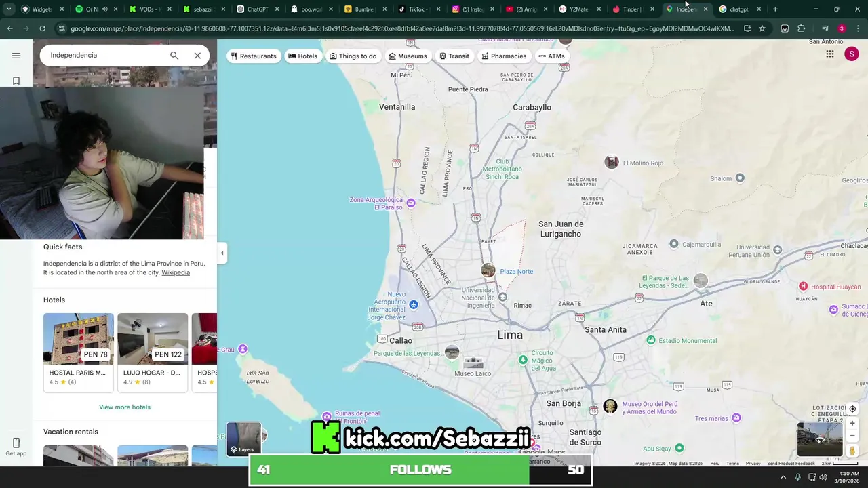Screen dimensions: 868x488
Task: Show Transit on the map
Action: point(454,56)
